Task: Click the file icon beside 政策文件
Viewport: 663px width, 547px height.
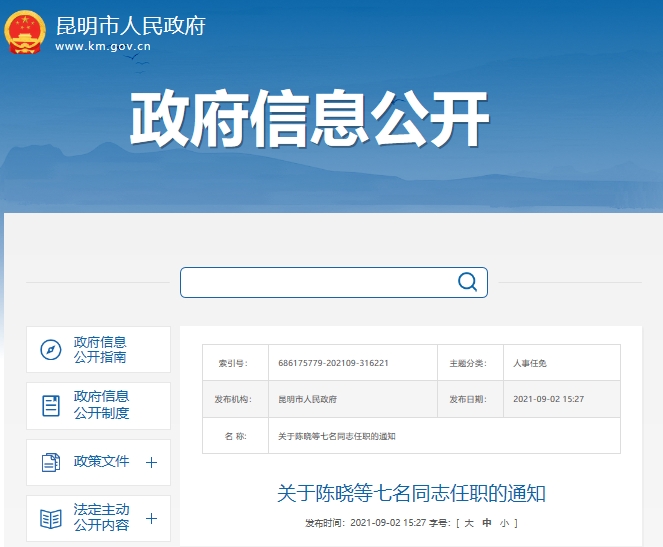Action: pyautogui.click(x=51, y=462)
